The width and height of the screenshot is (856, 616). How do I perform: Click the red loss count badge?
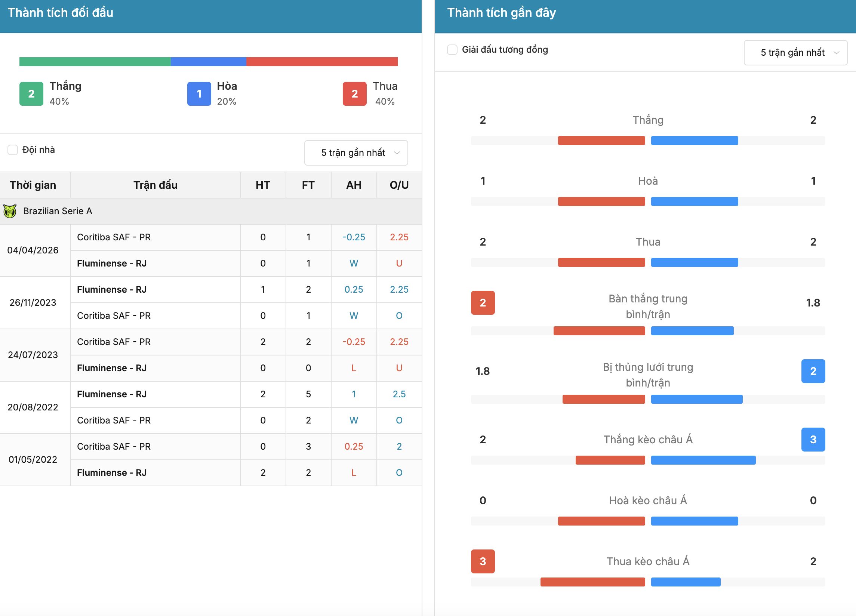point(354,93)
